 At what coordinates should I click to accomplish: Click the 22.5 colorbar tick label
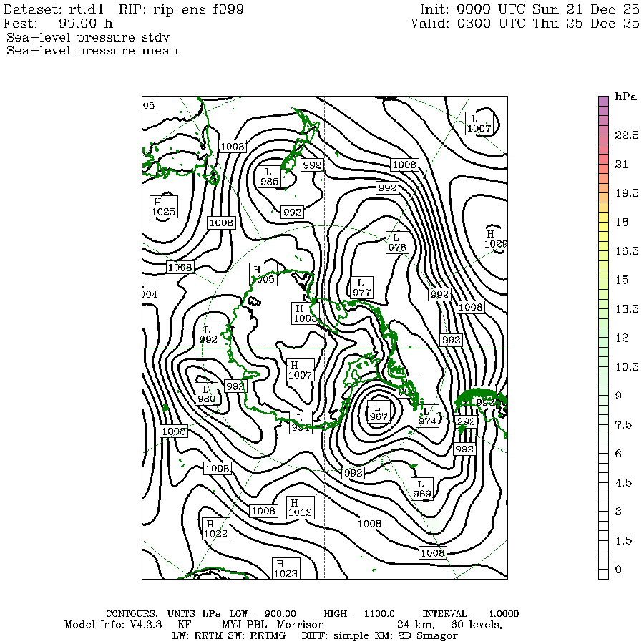click(626, 135)
